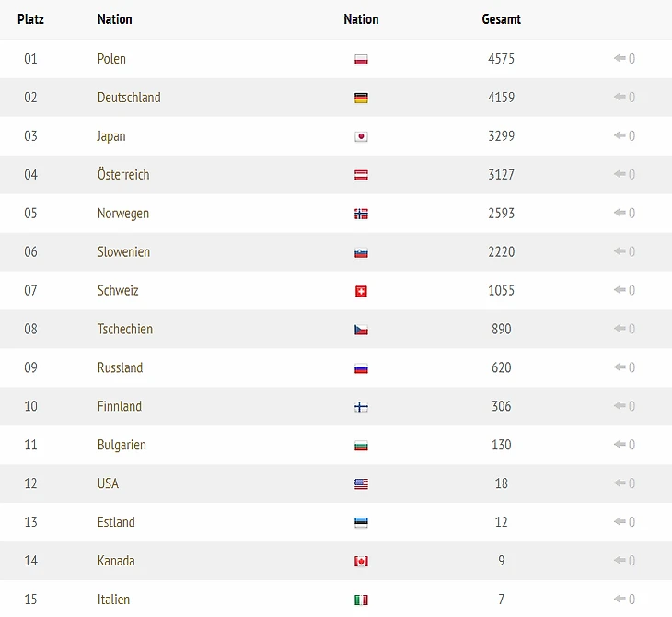
Task: Click the Finland flag icon
Action: (x=361, y=407)
